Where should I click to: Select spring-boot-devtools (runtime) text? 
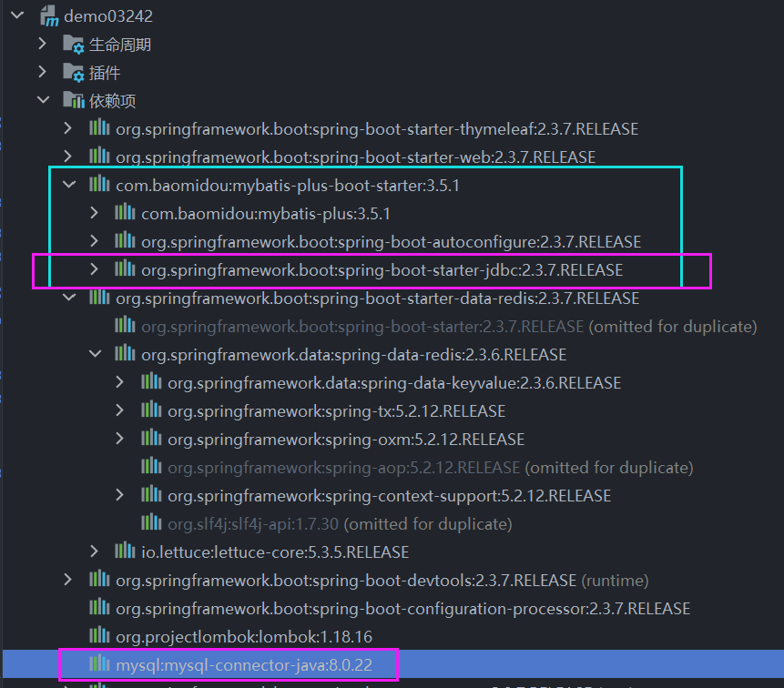click(382, 581)
